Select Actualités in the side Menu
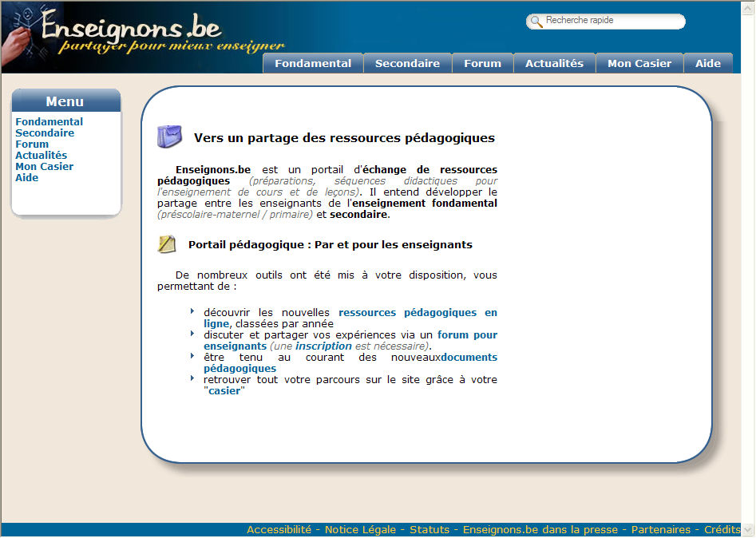The height and width of the screenshot is (538, 756). 41,155
